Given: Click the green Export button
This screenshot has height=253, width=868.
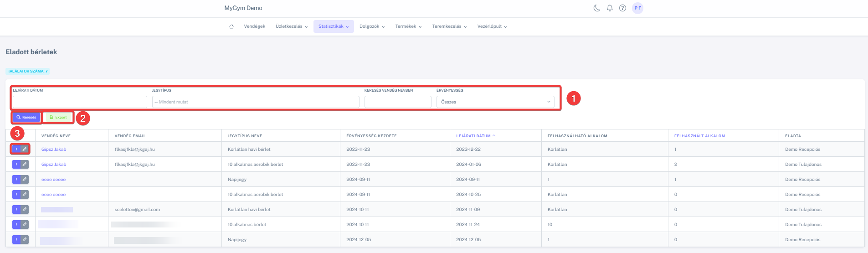Looking at the screenshot, I should (x=58, y=118).
